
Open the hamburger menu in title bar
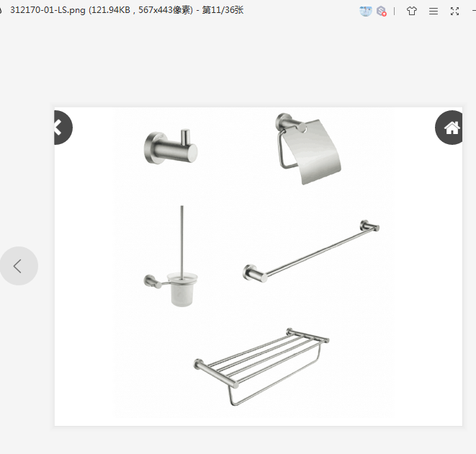(x=434, y=12)
